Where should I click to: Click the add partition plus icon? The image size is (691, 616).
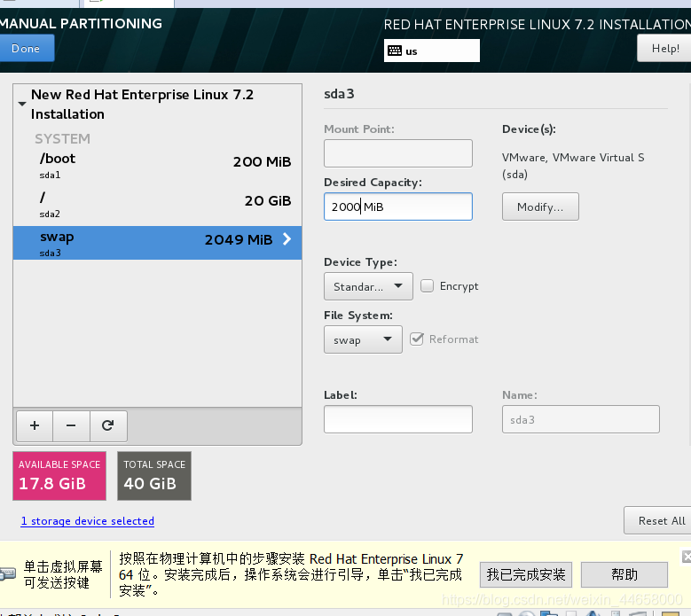coord(35,425)
